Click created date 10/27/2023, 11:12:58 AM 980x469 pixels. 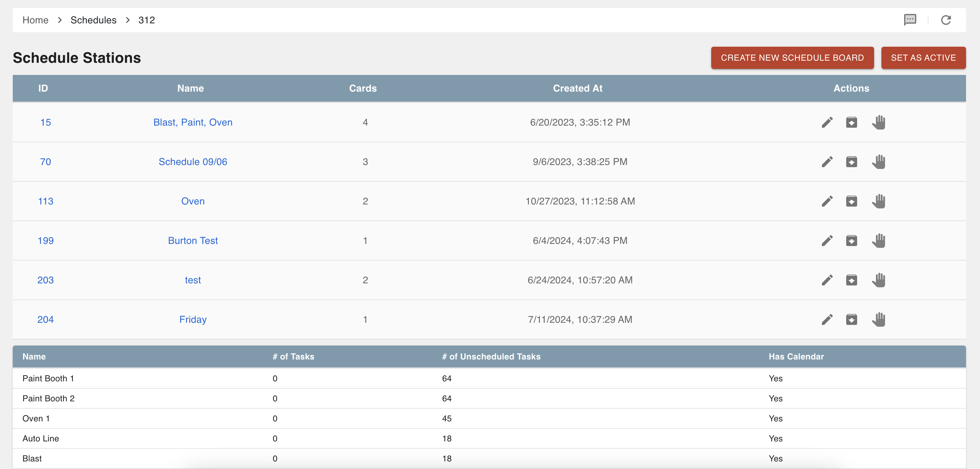pyautogui.click(x=580, y=201)
